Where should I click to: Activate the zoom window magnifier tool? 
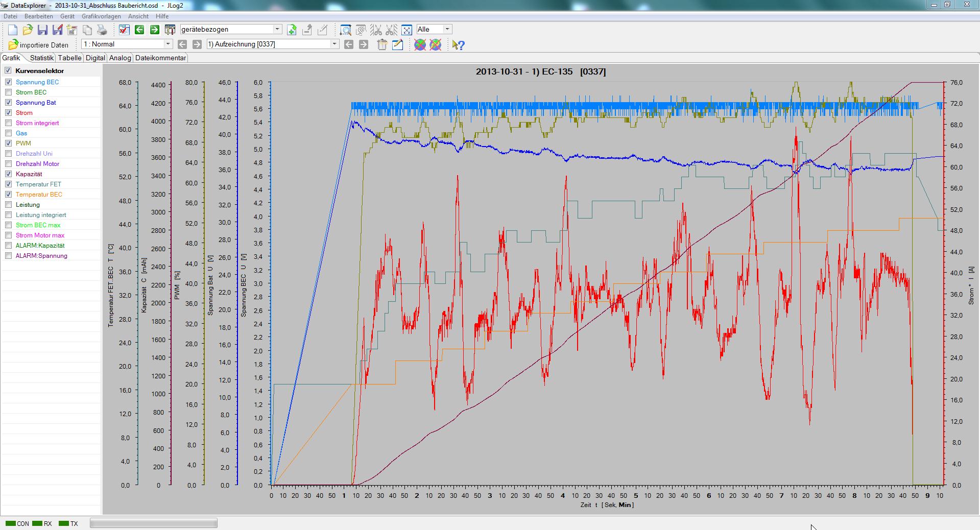coord(346,30)
